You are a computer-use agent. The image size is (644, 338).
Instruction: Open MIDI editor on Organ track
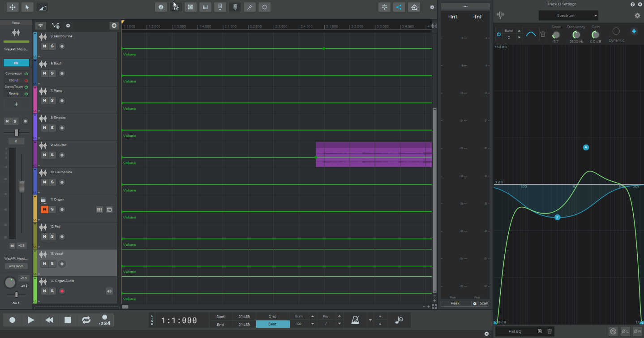pyautogui.click(x=99, y=210)
